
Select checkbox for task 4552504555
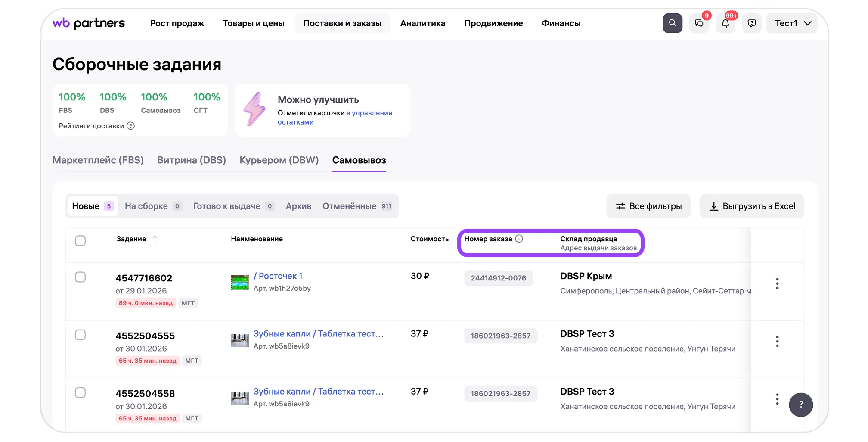tap(81, 335)
